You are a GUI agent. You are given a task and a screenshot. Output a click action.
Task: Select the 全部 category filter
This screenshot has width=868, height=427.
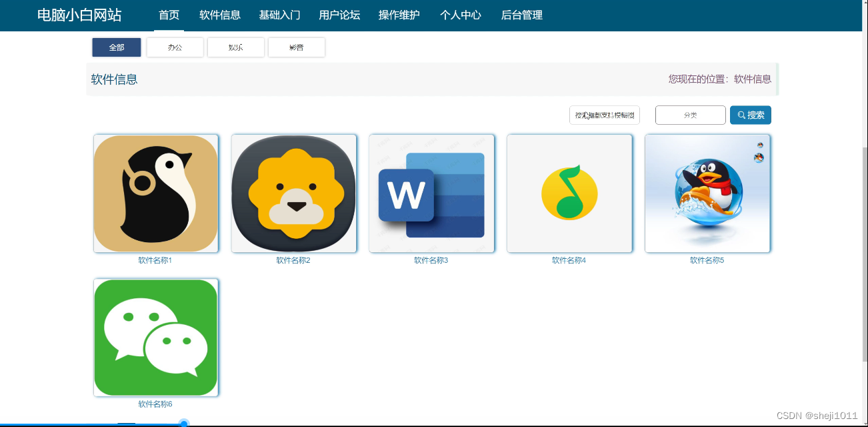117,47
